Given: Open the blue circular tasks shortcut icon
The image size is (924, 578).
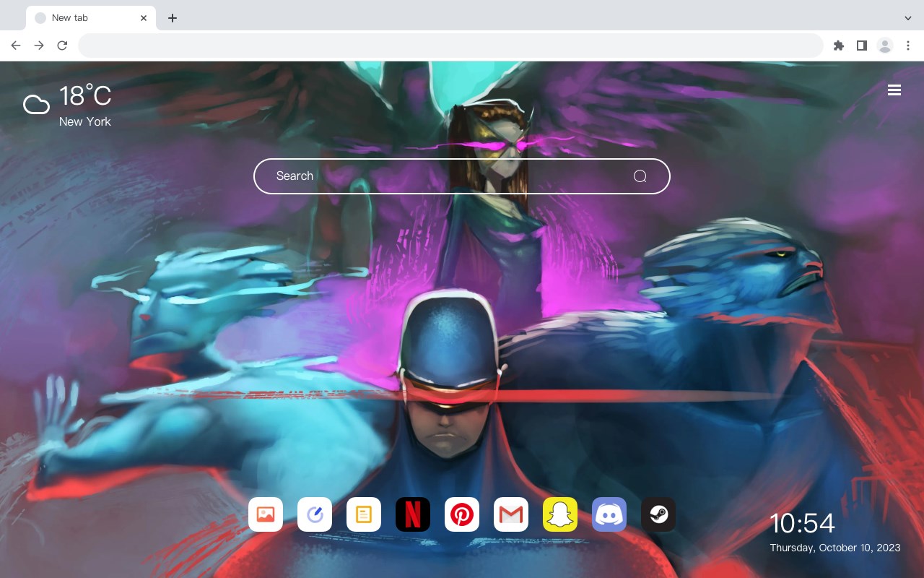Looking at the screenshot, I should pos(315,514).
